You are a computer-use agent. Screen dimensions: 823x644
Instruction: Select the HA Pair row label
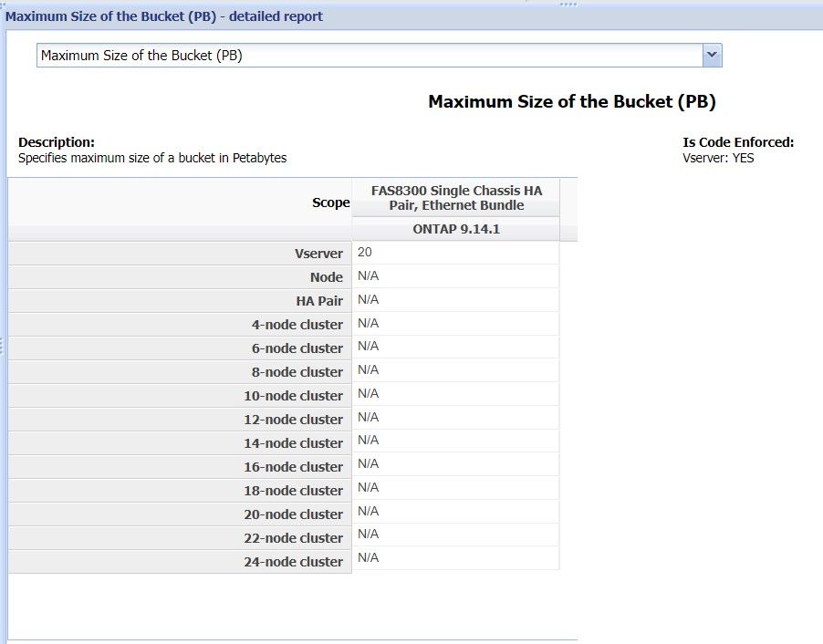[318, 301]
